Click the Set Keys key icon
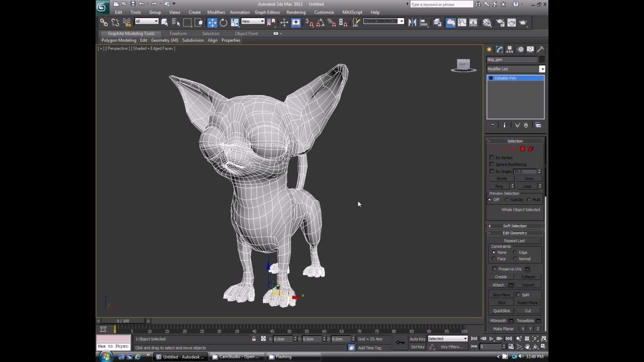Image resolution: width=644 pixels, height=362 pixels. click(400, 343)
